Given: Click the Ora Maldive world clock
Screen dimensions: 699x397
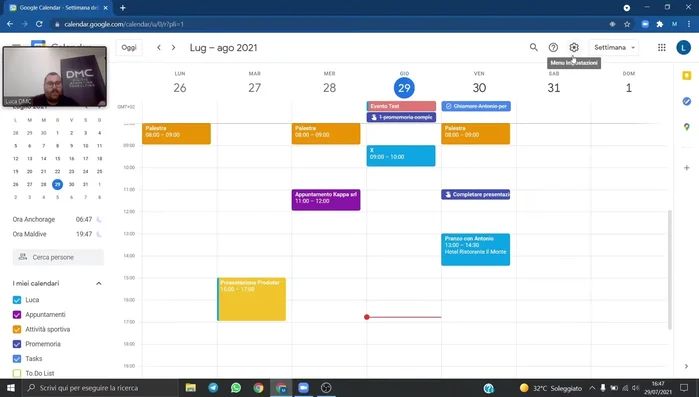Looking at the screenshot, I should click(x=58, y=234).
